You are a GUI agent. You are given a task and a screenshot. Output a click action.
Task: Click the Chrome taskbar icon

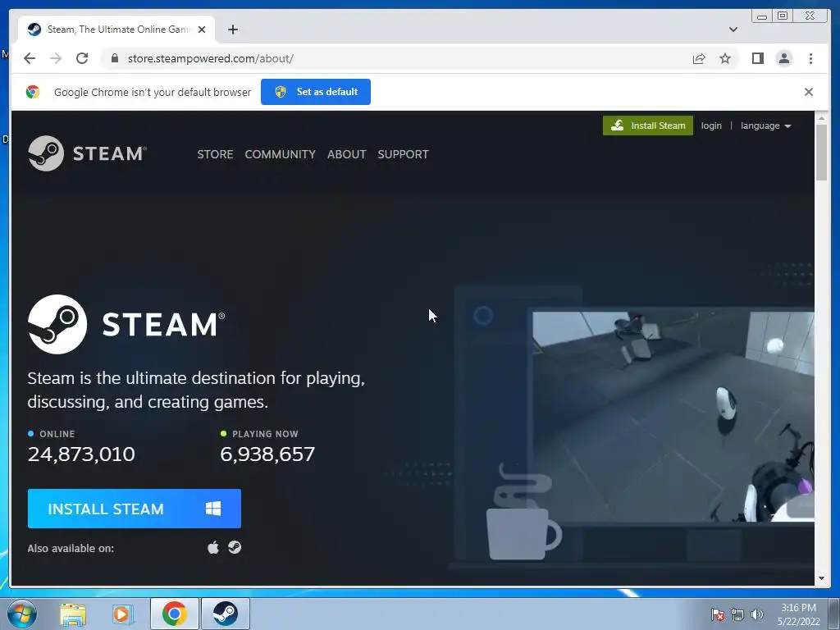point(175,614)
